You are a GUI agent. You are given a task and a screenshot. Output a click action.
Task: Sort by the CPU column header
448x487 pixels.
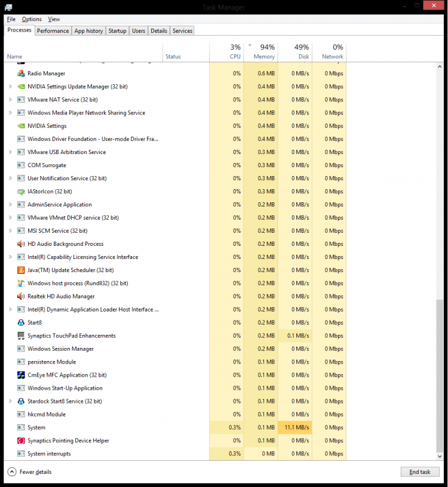coord(226,52)
